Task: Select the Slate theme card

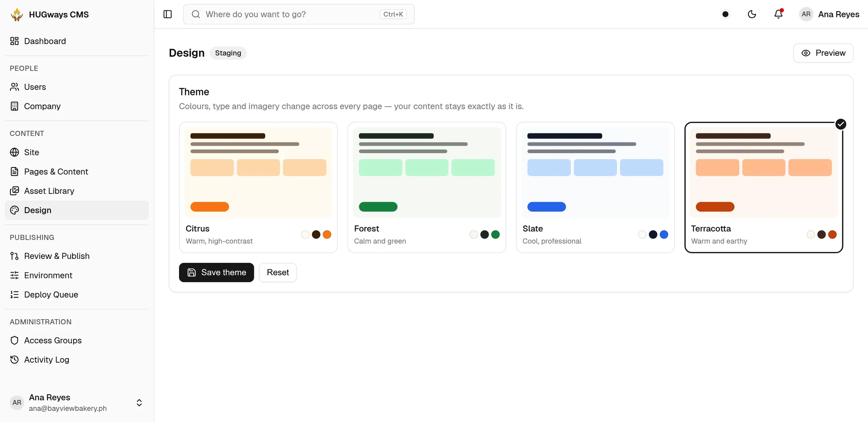Action: (x=595, y=187)
